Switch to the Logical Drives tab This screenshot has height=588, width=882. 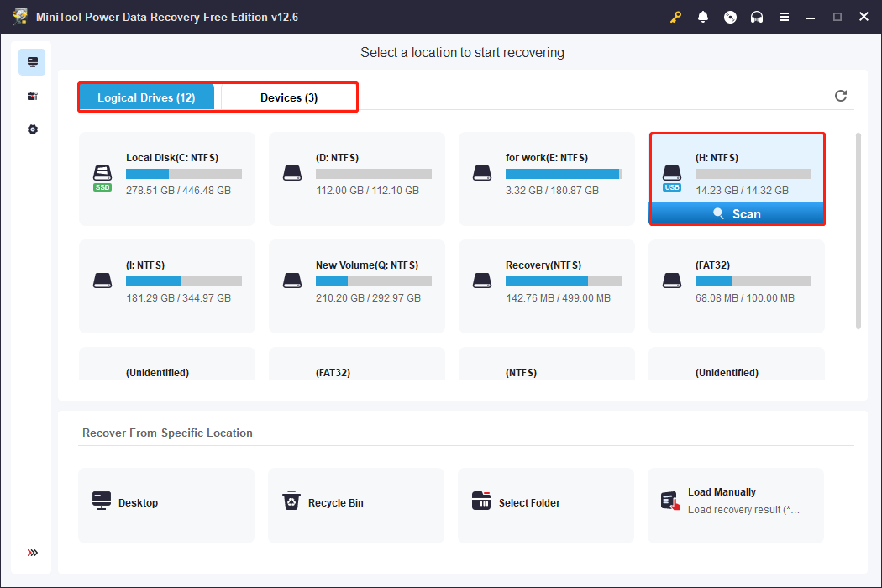(146, 97)
